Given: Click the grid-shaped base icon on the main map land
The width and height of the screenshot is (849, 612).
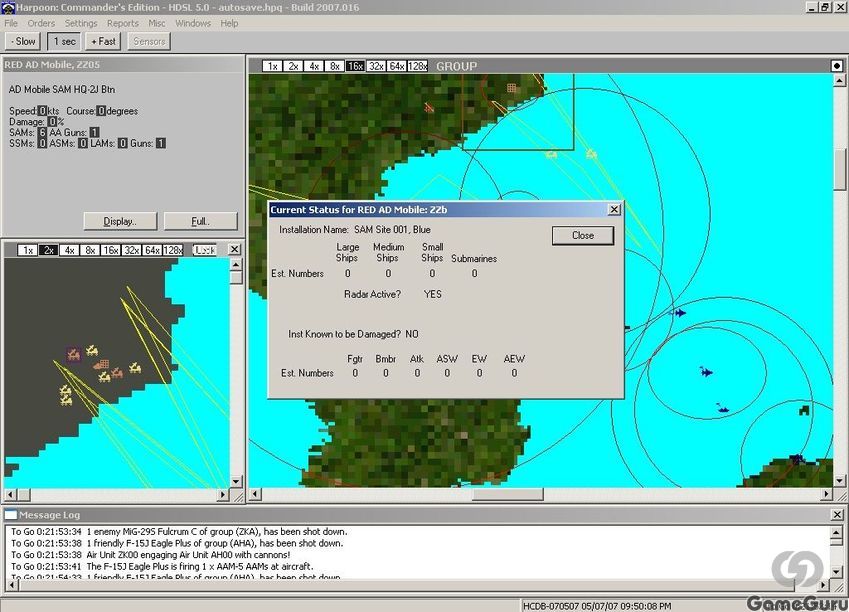Looking at the screenshot, I should pos(512,87).
